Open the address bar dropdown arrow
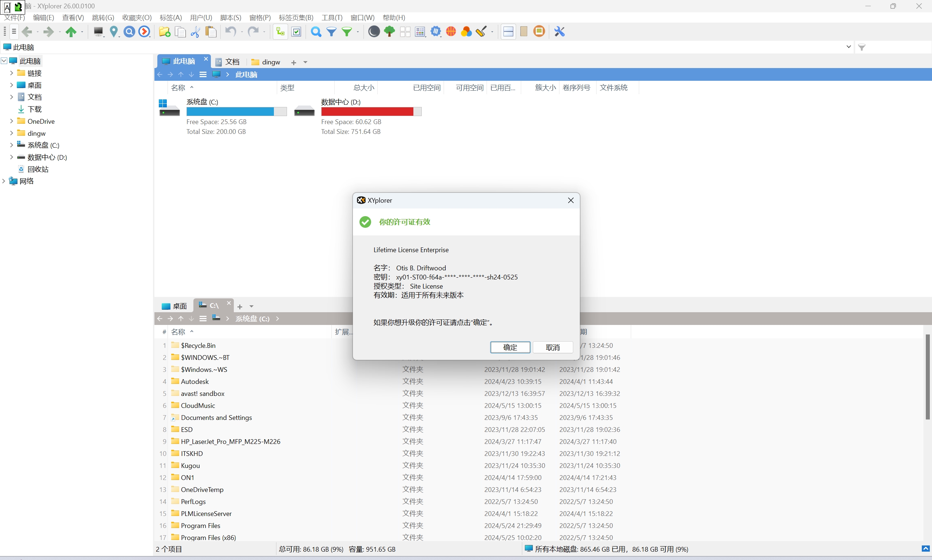Screen dimensions: 932x560 coord(849,47)
